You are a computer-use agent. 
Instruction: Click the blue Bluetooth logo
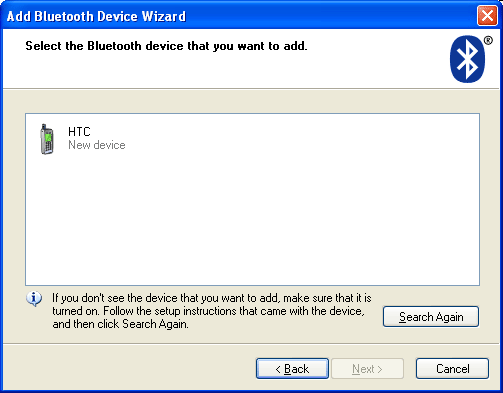click(467, 59)
